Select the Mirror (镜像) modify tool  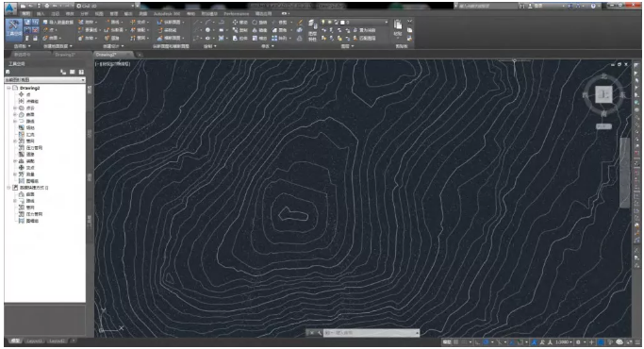(x=259, y=30)
